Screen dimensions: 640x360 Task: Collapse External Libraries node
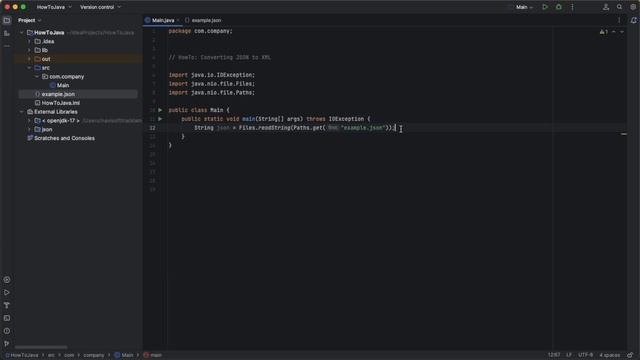coord(22,112)
